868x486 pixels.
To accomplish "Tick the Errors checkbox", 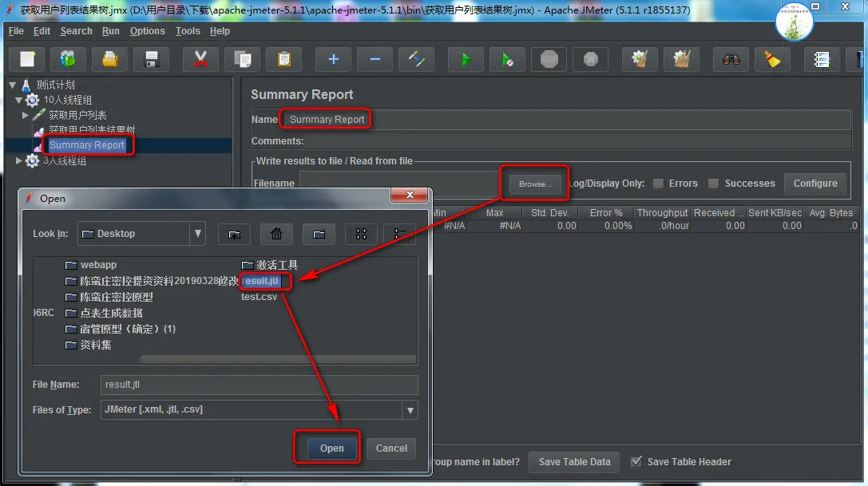I will click(658, 184).
